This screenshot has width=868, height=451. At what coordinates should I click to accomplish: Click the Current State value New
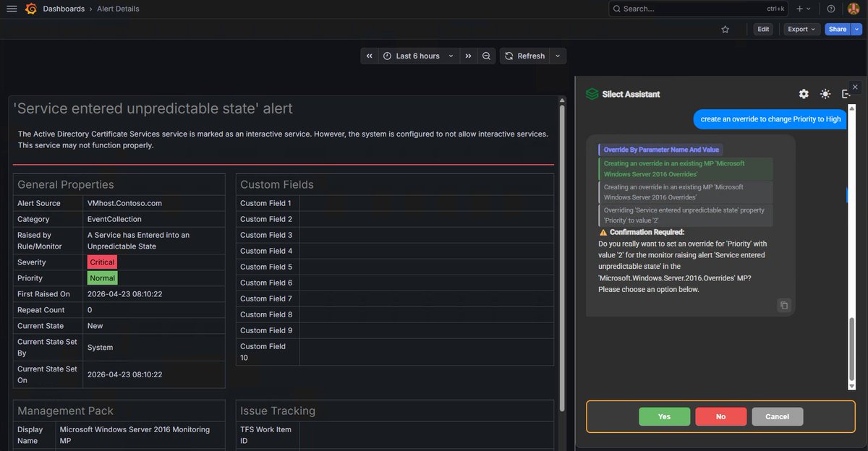click(x=95, y=326)
